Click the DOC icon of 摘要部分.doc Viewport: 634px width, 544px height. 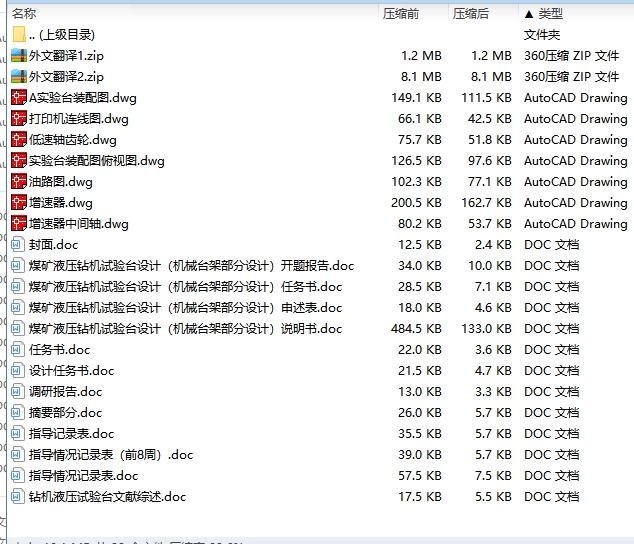pyautogui.click(x=17, y=413)
